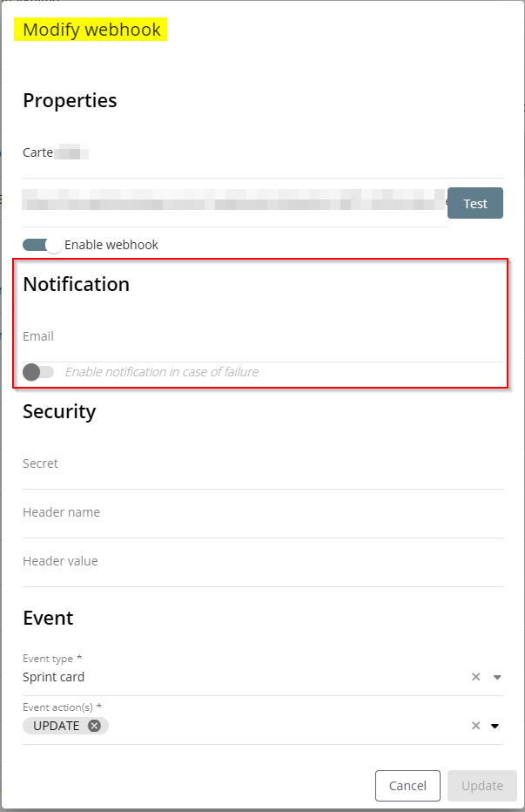Expand the Event type dropdown arrow
This screenshot has width=525, height=812.
point(497,677)
